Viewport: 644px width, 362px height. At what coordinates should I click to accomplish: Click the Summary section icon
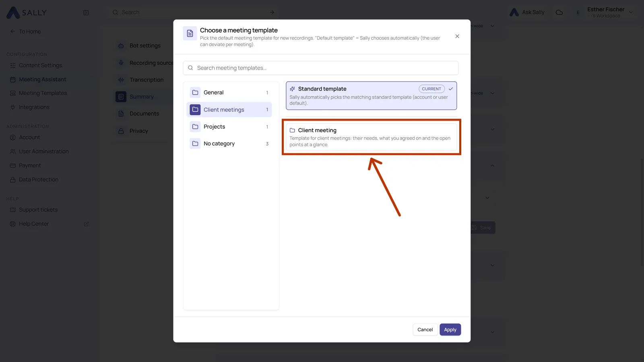tap(121, 97)
